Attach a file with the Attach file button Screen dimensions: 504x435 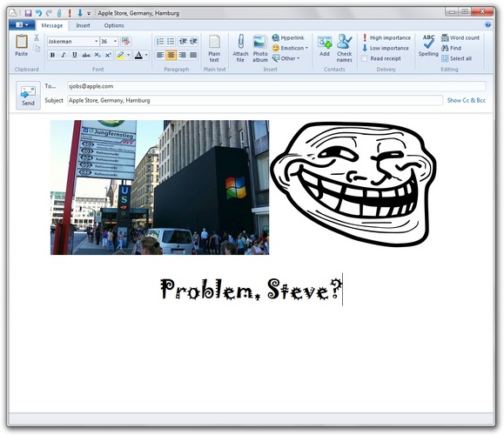[x=240, y=48]
